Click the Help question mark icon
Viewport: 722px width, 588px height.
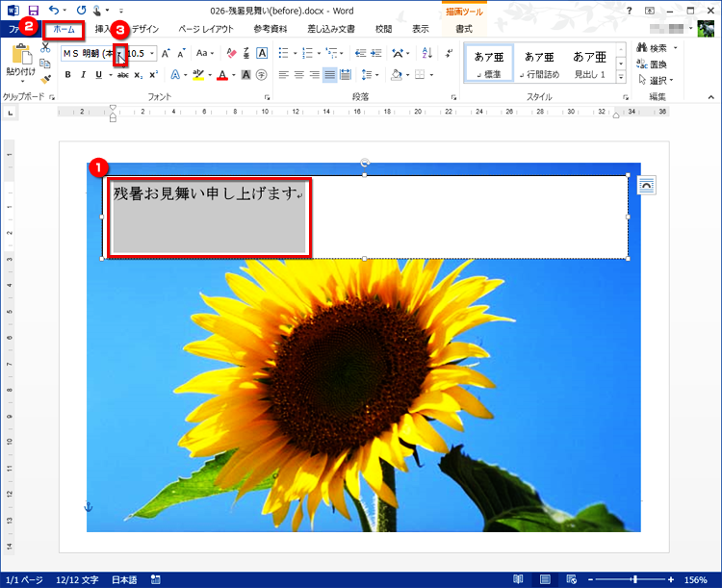click(629, 11)
